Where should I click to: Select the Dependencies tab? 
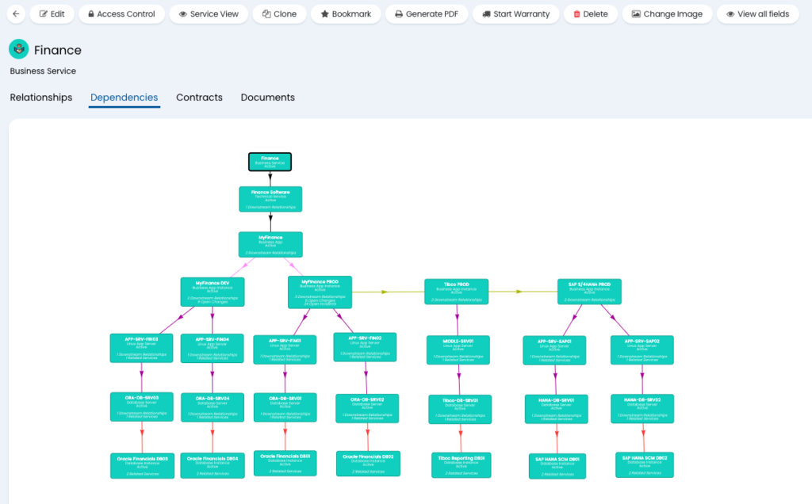(x=124, y=97)
